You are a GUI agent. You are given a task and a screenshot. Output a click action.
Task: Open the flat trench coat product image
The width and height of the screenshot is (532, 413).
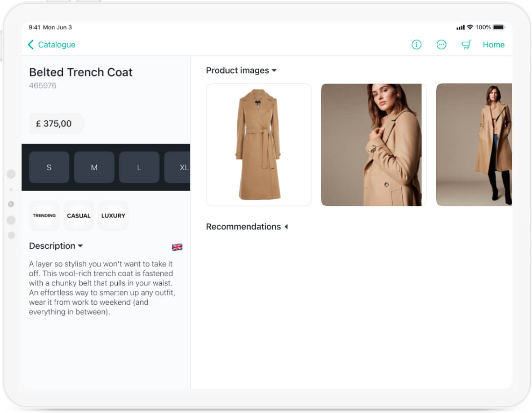tap(258, 145)
